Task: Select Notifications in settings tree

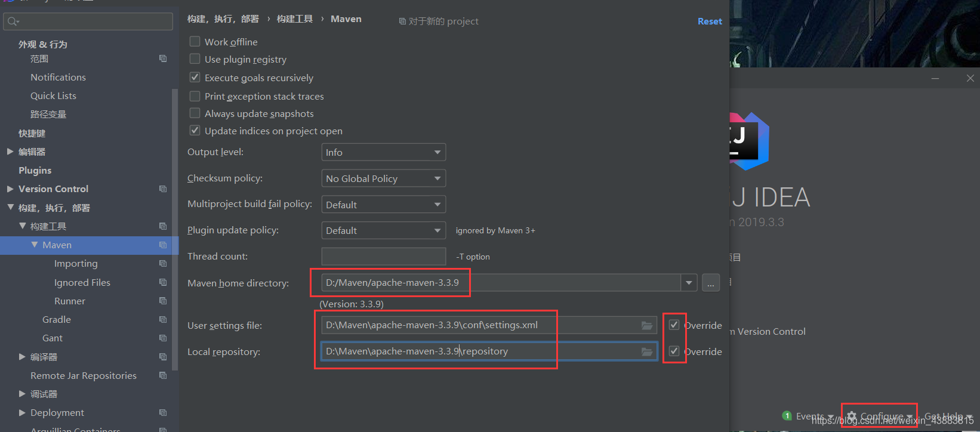Action: point(58,77)
